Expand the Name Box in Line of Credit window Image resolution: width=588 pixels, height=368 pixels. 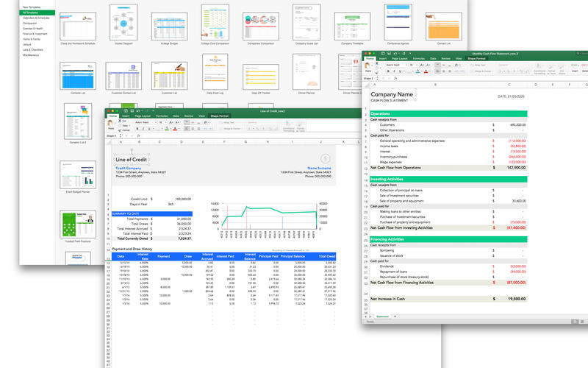tap(120, 136)
